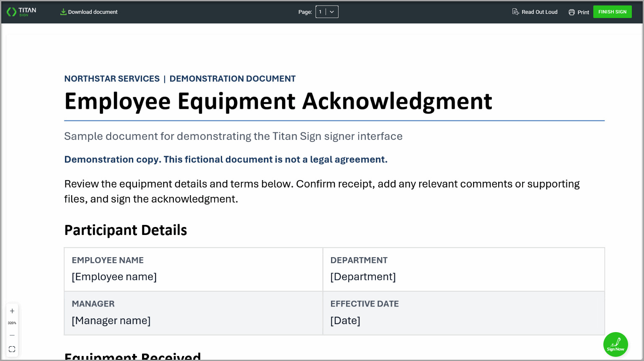Click the "Participant Details" heading
644x361 pixels.
pyautogui.click(x=126, y=230)
